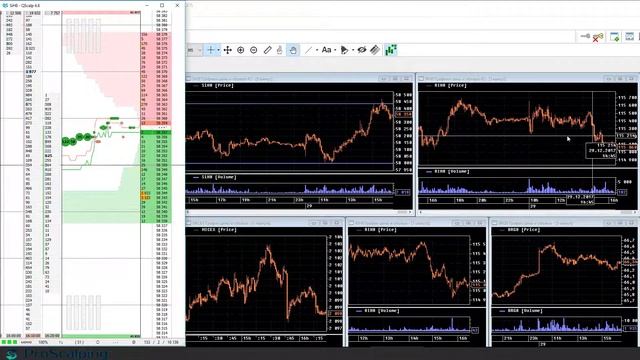Select the four-arrow move tool
The width and height of the screenshot is (640, 360).
point(227,50)
